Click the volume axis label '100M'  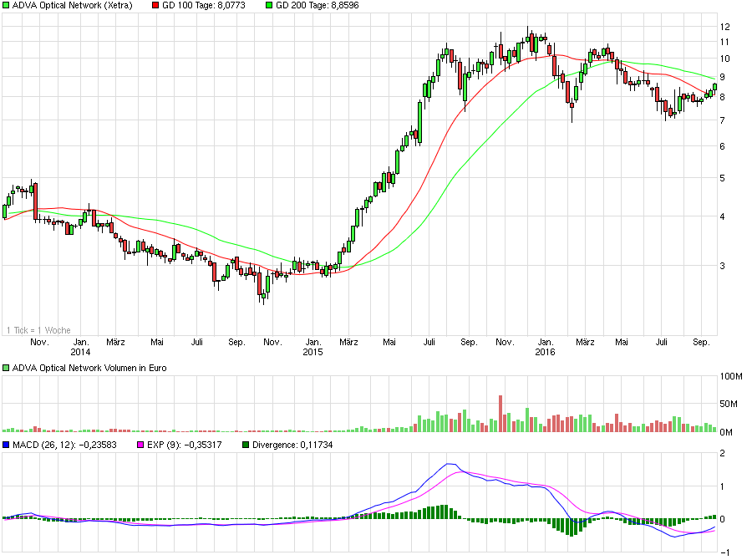(x=731, y=376)
